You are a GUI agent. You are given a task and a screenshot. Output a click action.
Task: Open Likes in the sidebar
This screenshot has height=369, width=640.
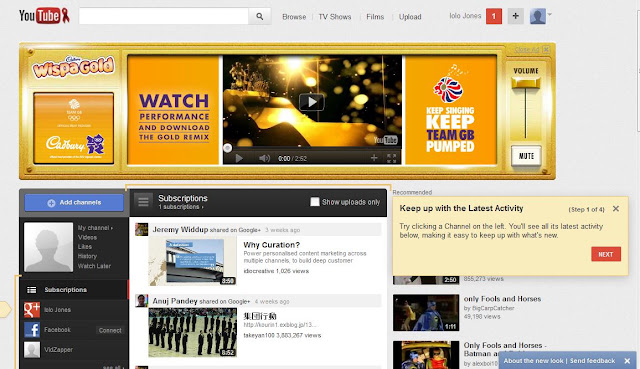coord(84,247)
